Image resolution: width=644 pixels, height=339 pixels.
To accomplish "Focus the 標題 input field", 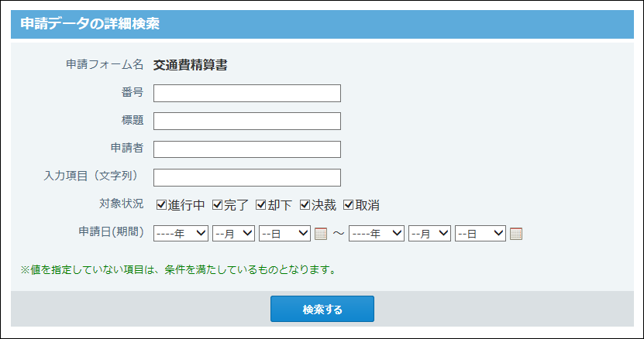I will (x=247, y=121).
